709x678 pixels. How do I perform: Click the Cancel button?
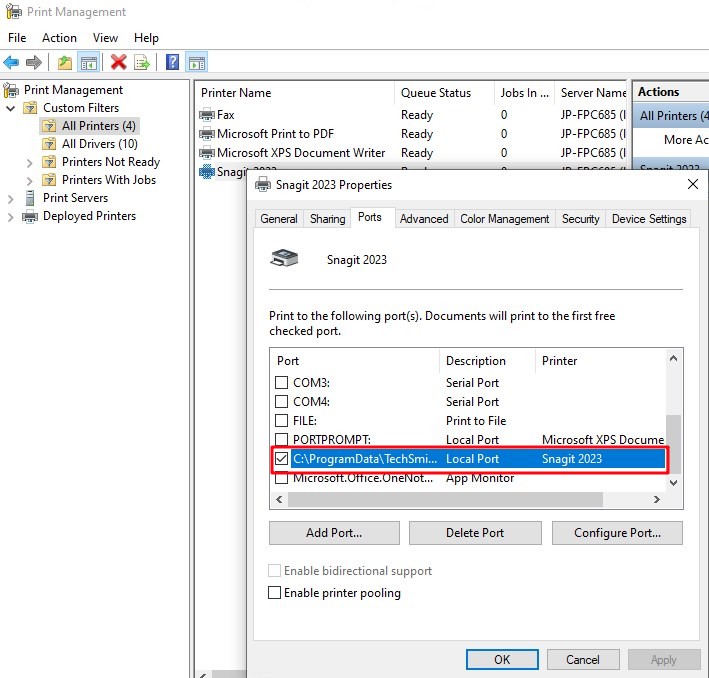pyautogui.click(x=583, y=659)
